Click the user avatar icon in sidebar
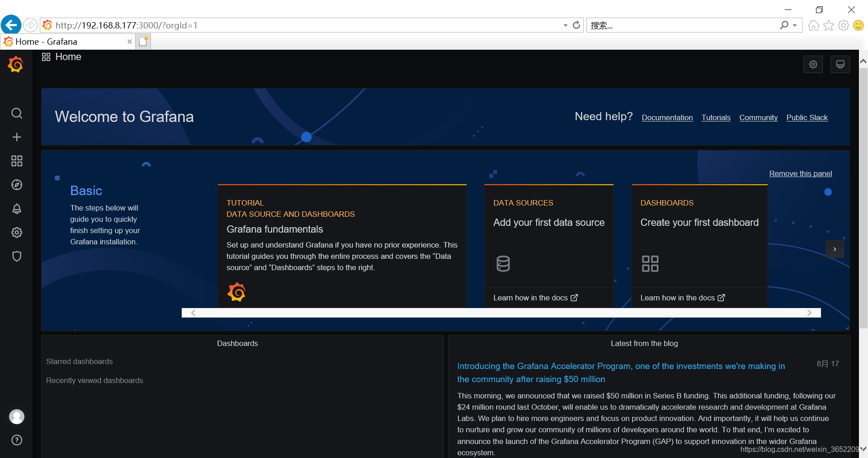868x458 pixels. (17, 416)
